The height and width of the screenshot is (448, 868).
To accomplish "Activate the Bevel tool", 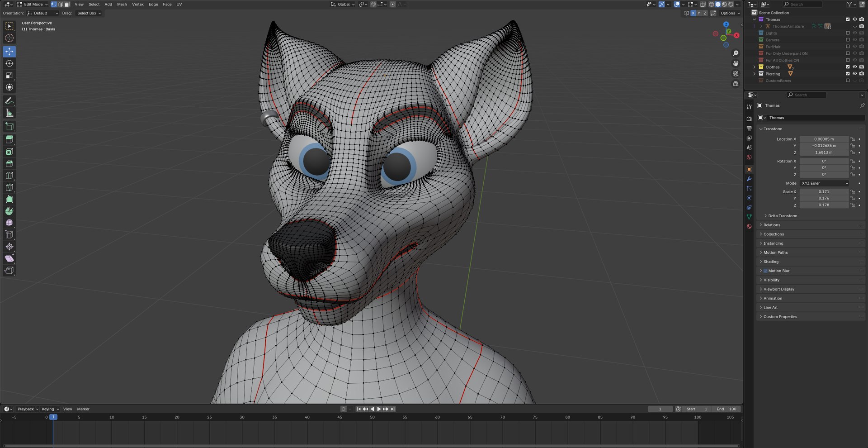I will 9,163.
